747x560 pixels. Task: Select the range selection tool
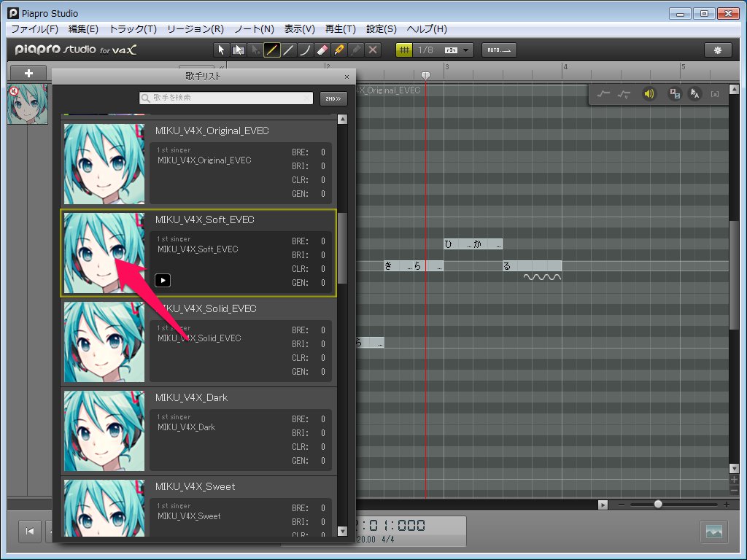pyautogui.click(x=239, y=50)
